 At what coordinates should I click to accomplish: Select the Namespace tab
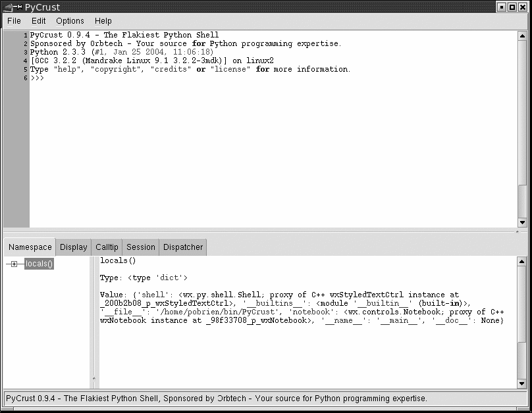point(30,247)
